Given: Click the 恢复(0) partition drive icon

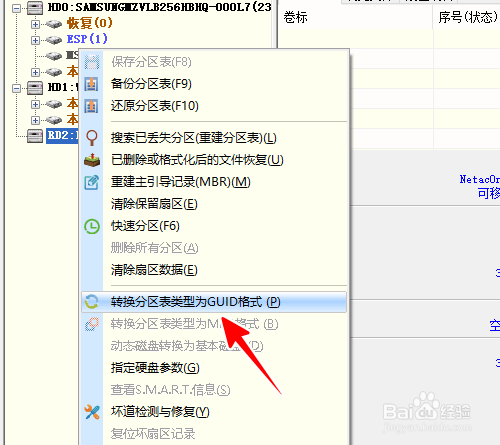Looking at the screenshot, I should (54, 24).
